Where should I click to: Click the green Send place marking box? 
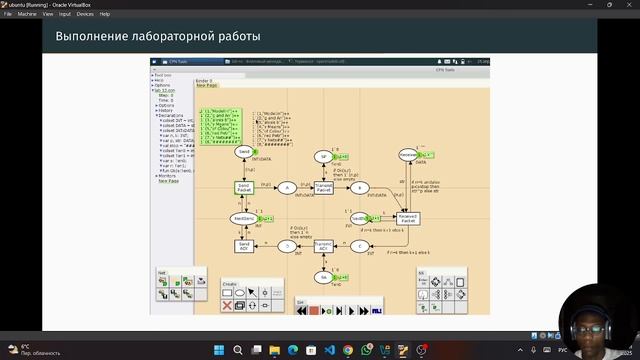(x=221, y=127)
